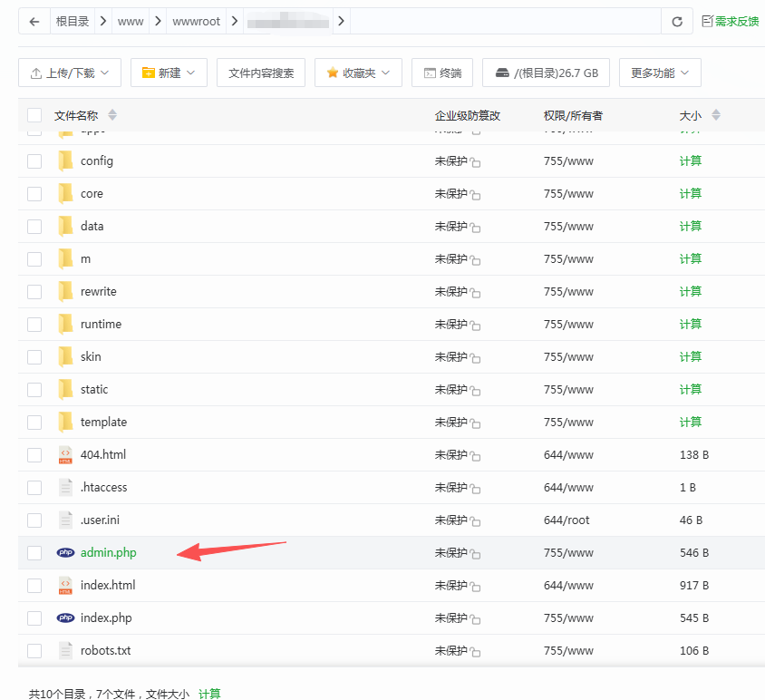Check the box for index.php
Viewport: 765px width, 700px height.
[34, 618]
